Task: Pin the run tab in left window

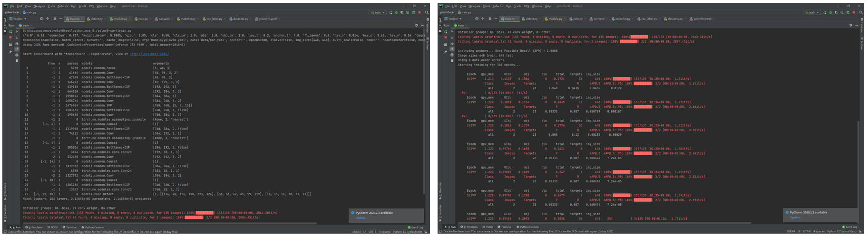Action: (x=10, y=52)
